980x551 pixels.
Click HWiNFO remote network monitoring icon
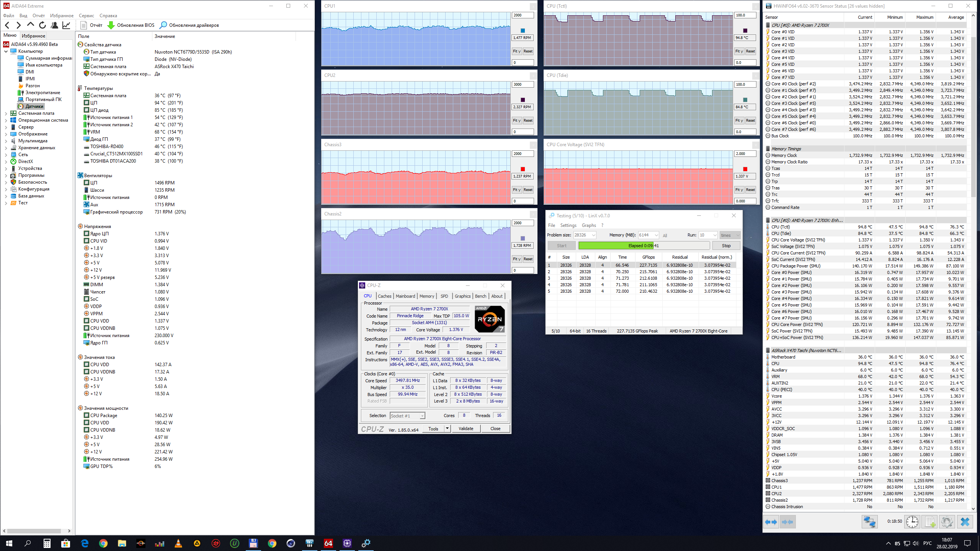point(869,522)
